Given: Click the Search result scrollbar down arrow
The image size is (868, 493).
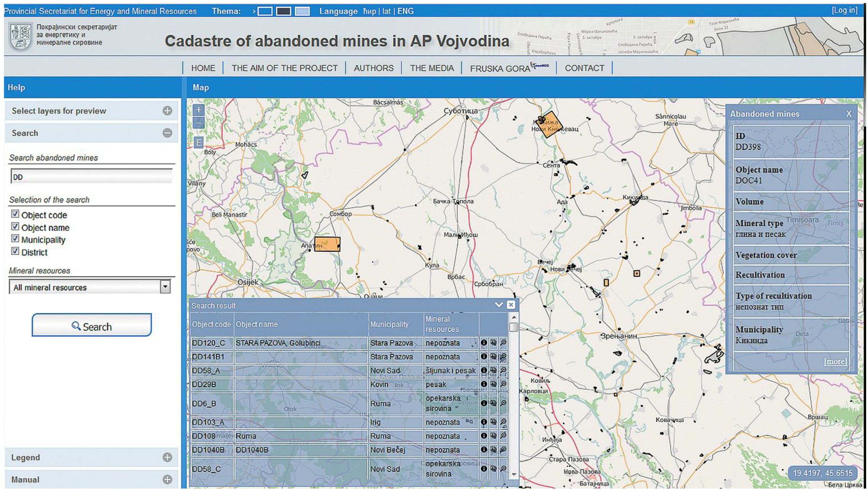Looking at the screenshot, I should pyautogui.click(x=514, y=474).
